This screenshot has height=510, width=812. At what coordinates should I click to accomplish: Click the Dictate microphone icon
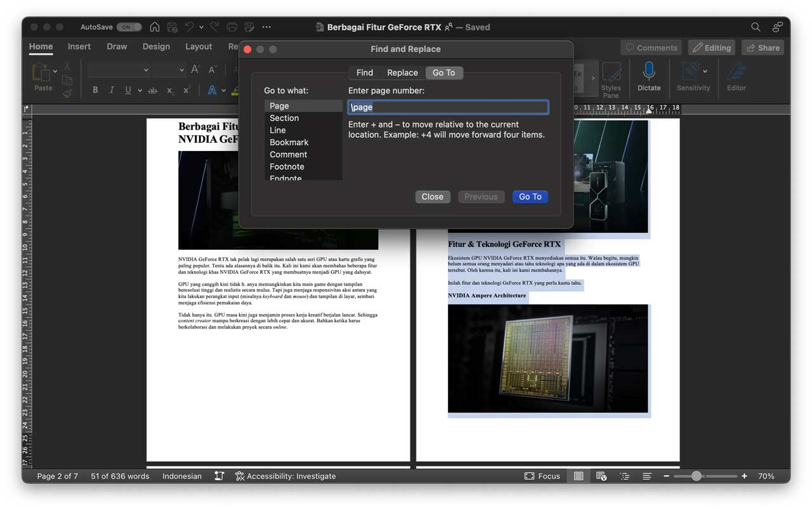tap(648, 71)
